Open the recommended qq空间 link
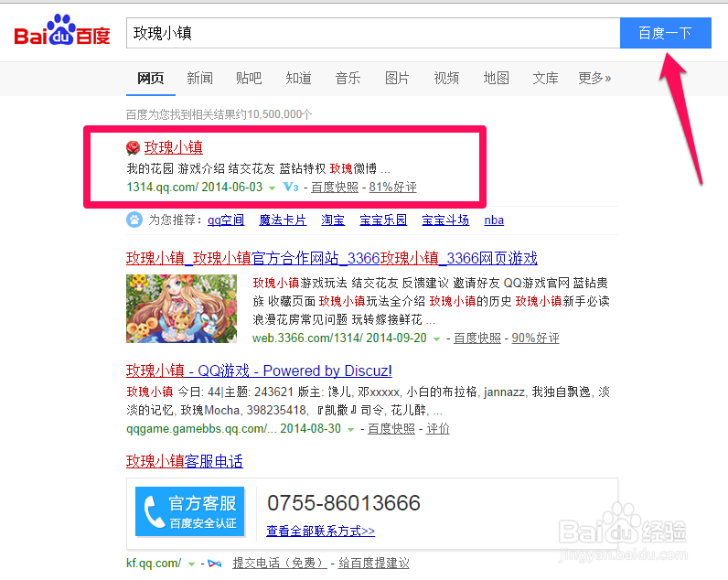728x580 pixels. click(226, 220)
